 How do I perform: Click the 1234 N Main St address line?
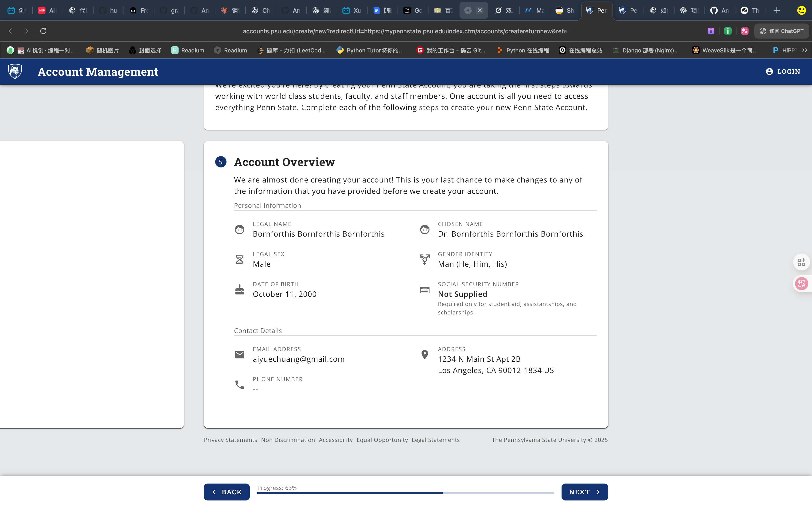tap(479, 359)
